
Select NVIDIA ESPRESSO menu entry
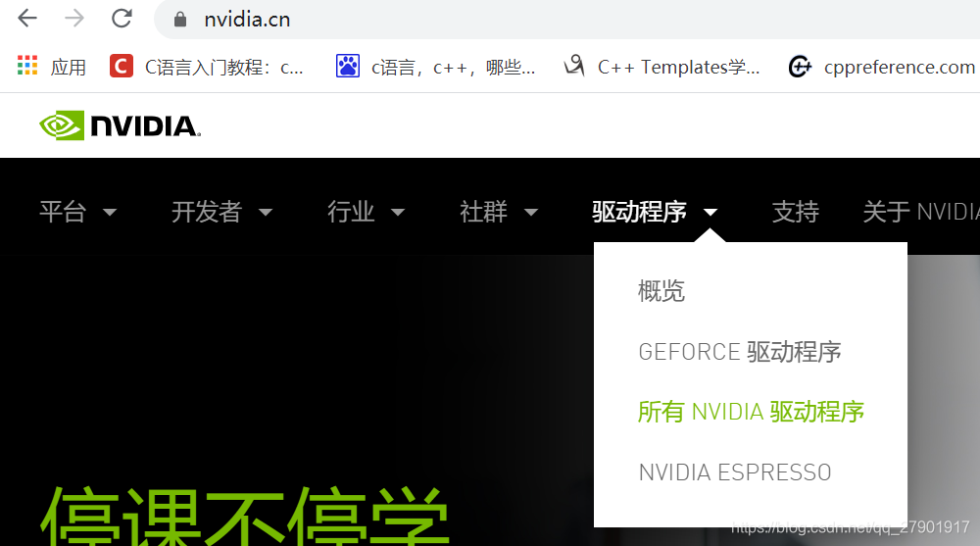pos(735,472)
